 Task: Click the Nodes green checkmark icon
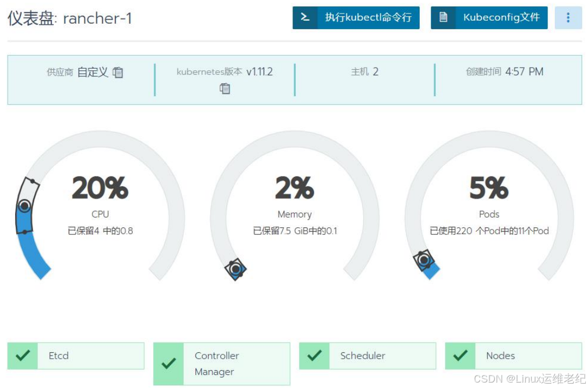tap(460, 356)
